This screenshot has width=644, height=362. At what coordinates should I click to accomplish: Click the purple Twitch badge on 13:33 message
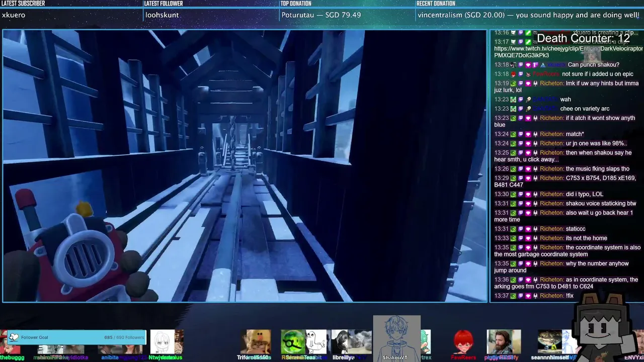tap(521, 238)
